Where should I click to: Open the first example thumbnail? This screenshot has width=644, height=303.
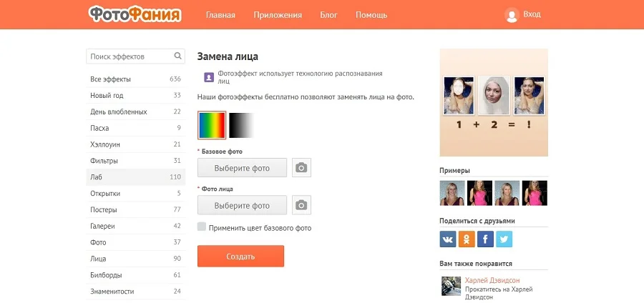[452, 193]
